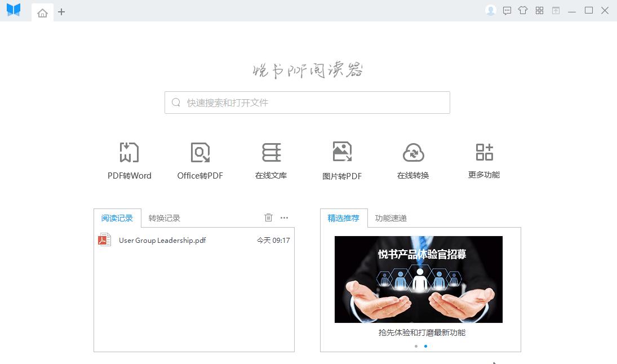Click the user avatar in the title bar
Screen dimensions: 617x364
click(x=490, y=10)
